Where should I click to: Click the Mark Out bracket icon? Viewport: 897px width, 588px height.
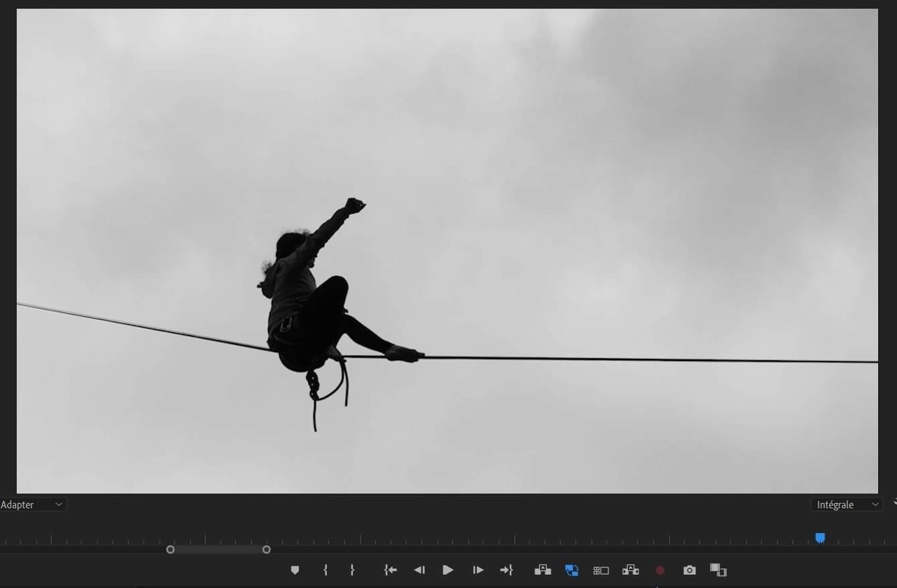[x=352, y=570]
